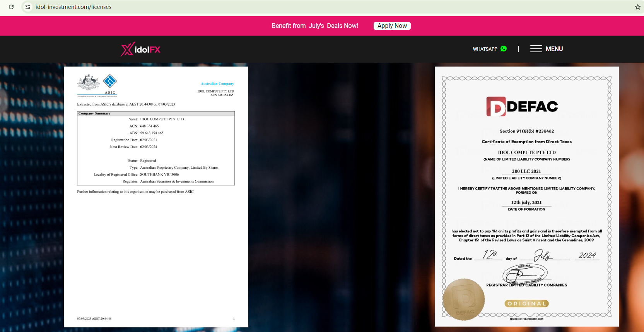Click the regulator 'Australian Securities & Investments Commission'
Screen dimensions: 644x332
[x=177, y=181]
